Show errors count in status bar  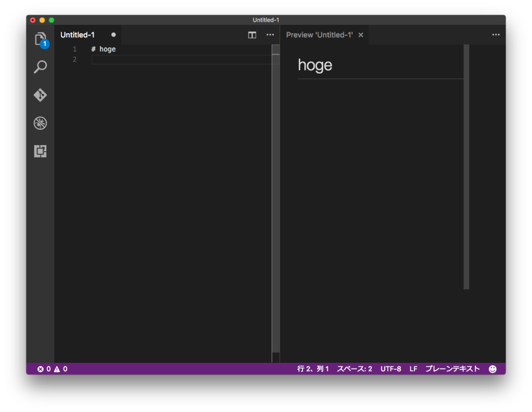coord(44,369)
